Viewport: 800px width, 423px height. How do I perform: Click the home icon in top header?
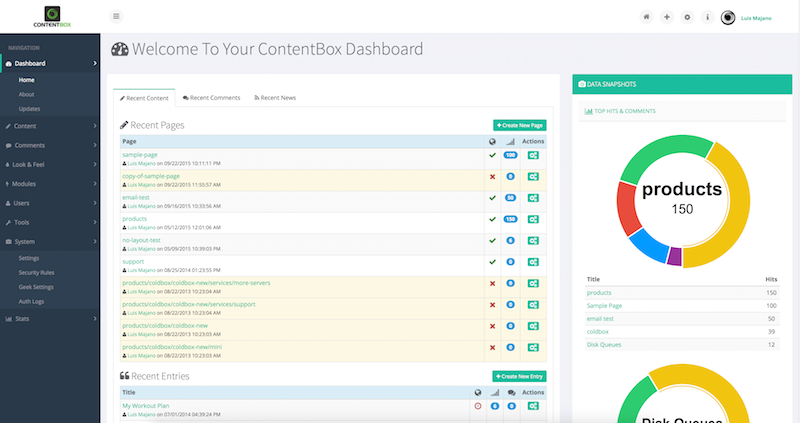(x=646, y=17)
